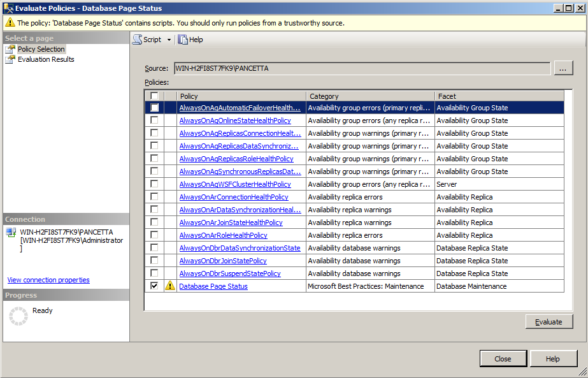Check the AlwaysOnArJoinStateHealthPolicy checkbox
The width and height of the screenshot is (588, 378).
click(154, 222)
